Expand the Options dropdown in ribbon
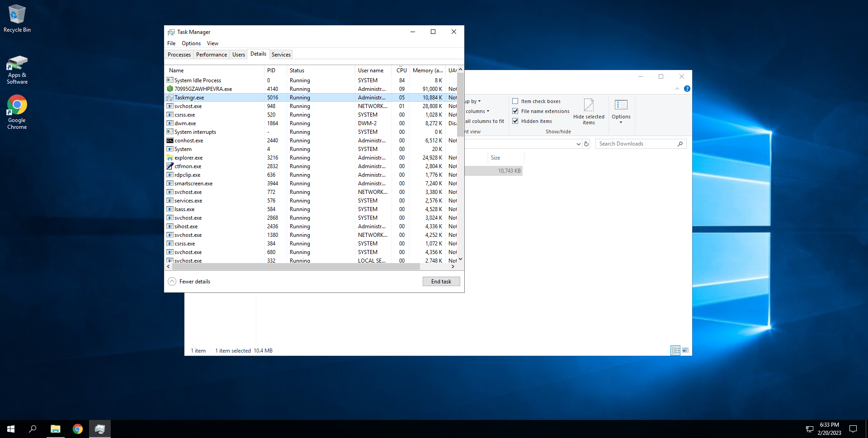This screenshot has height=438, width=868. coord(621,111)
